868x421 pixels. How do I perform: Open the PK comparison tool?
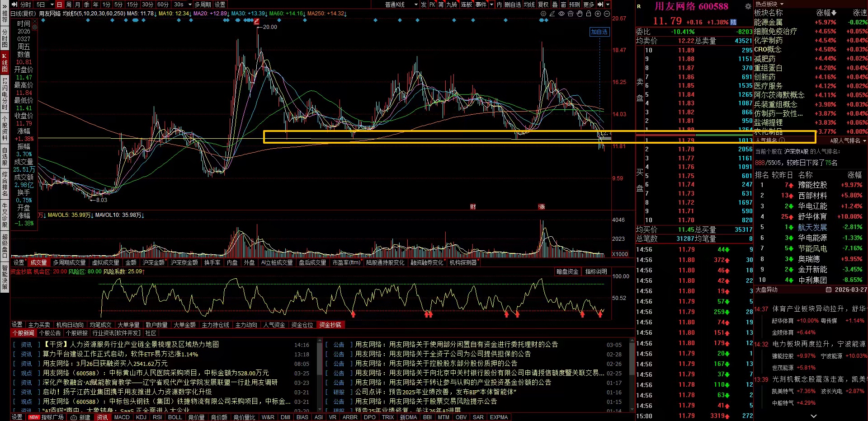[433, 5]
